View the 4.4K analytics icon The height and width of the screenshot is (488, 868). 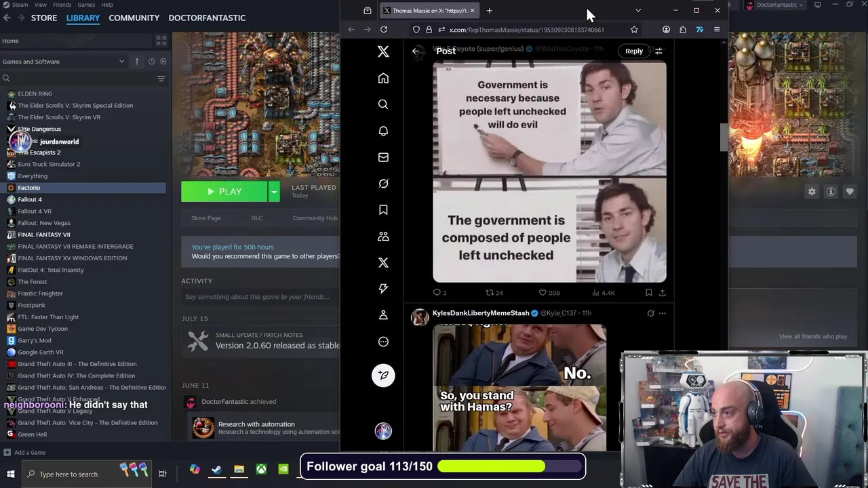click(595, 293)
